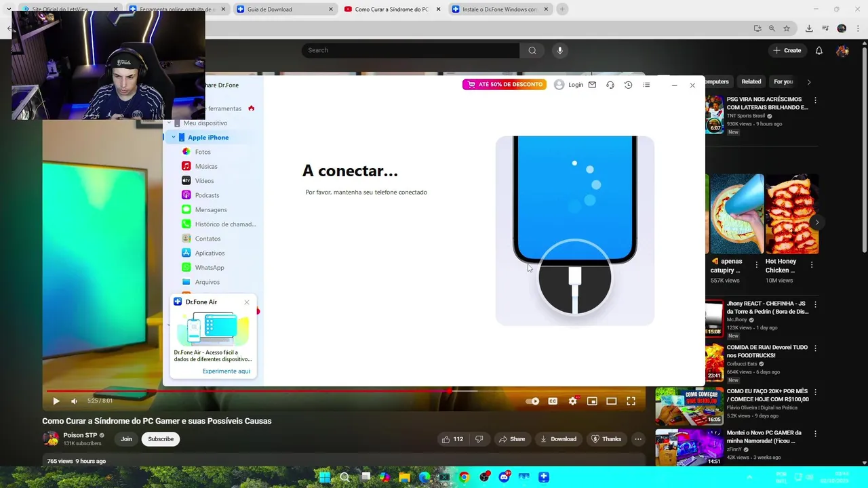Bookmark page with Chrome star icon

coord(787,28)
